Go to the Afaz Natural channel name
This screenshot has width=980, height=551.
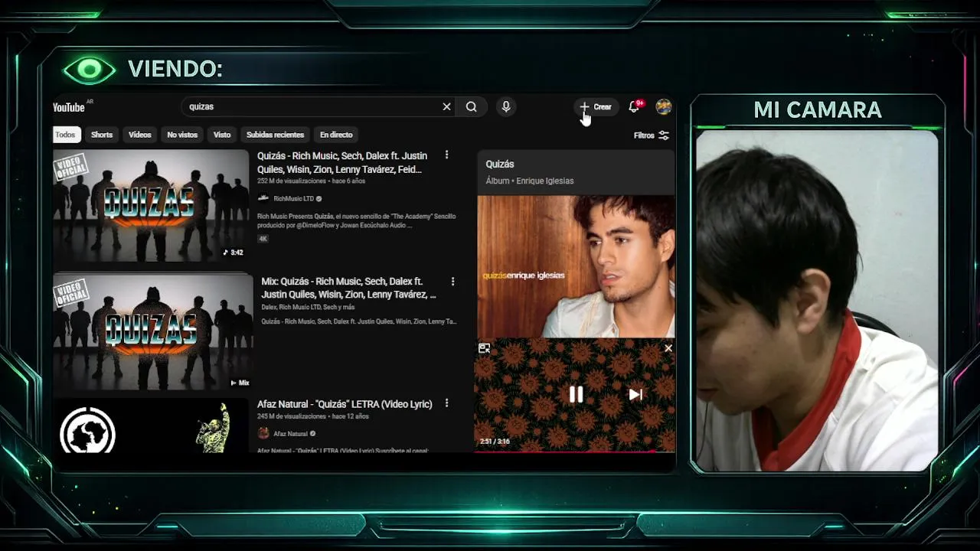click(x=291, y=434)
